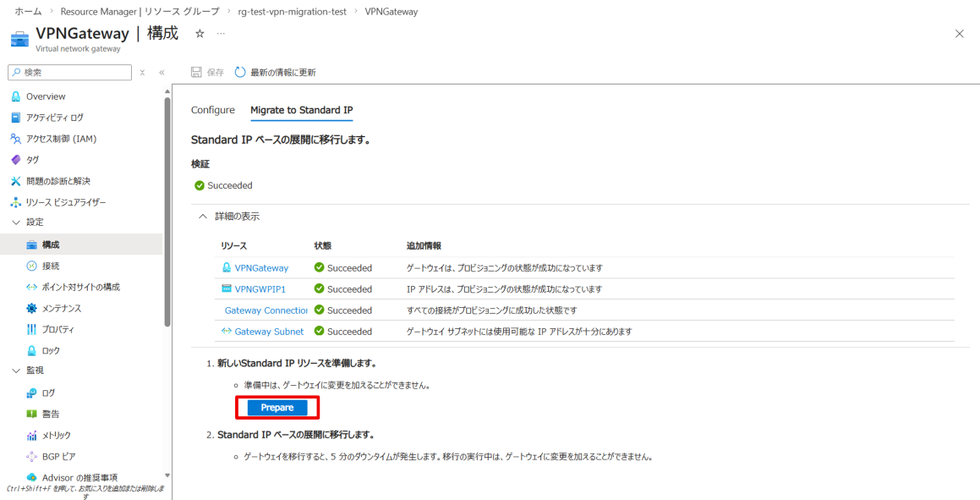Switch to the Configure tab
This screenshot has width=980, height=500.
tap(213, 110)
